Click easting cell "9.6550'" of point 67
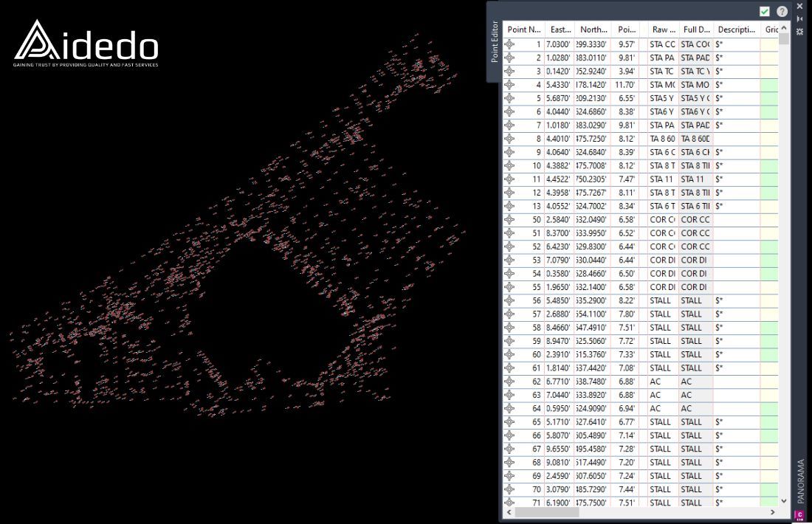Screen dimensions: 812x524 tap(560, 449)
